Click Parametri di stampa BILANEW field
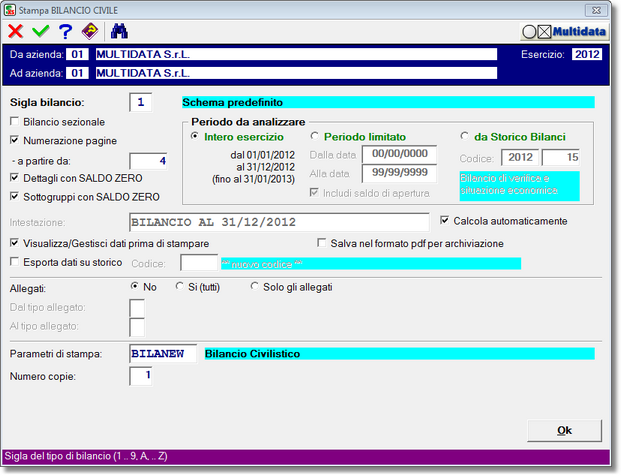Image resolution: width=621 pixels, height=476 pixels. click(x=163, y=354)
